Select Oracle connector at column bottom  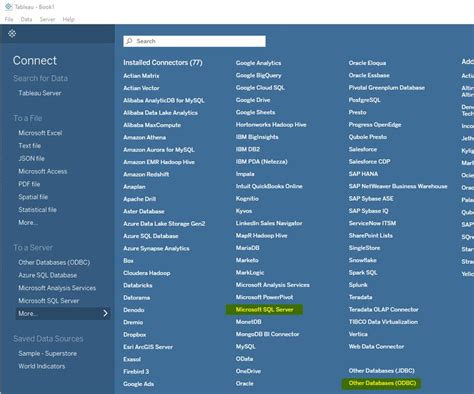tap(244, 384)
